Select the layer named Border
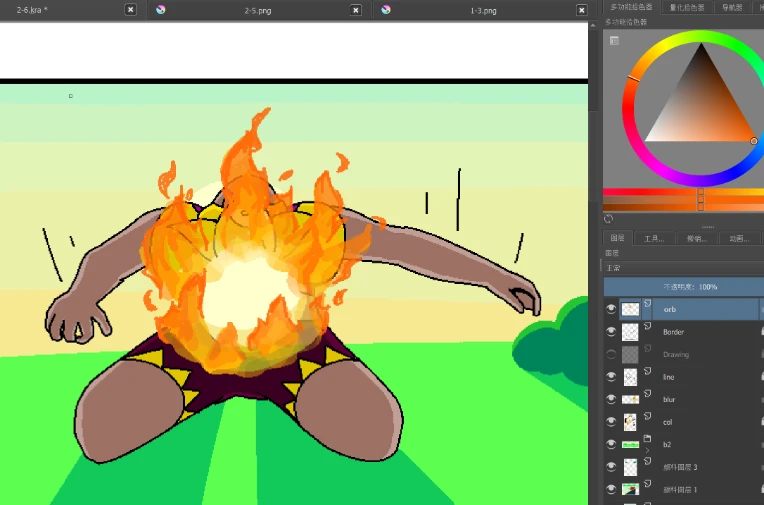This screenshot has height=505, width=764. (x=673, y=332)
